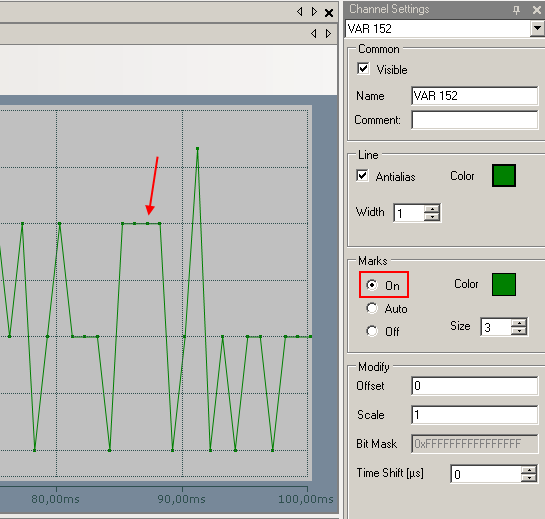
Task: Increase the Time Shift value
Action: point(529,470)
